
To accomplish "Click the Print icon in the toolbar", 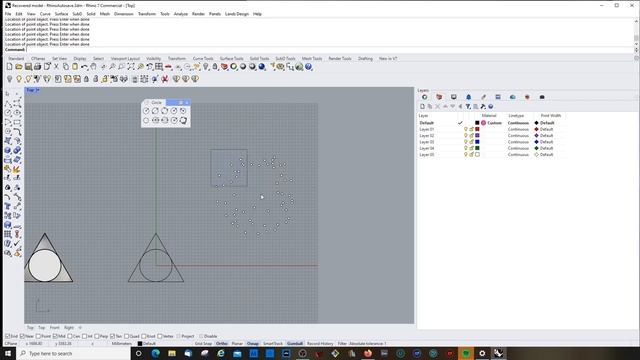I will click(38, 67).
